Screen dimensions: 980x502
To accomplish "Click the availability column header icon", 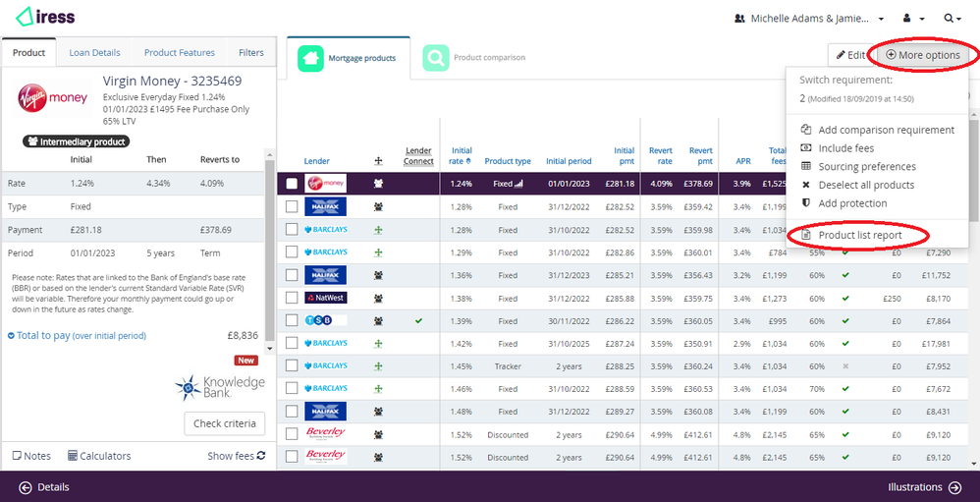I will click(x=378, y=161).
